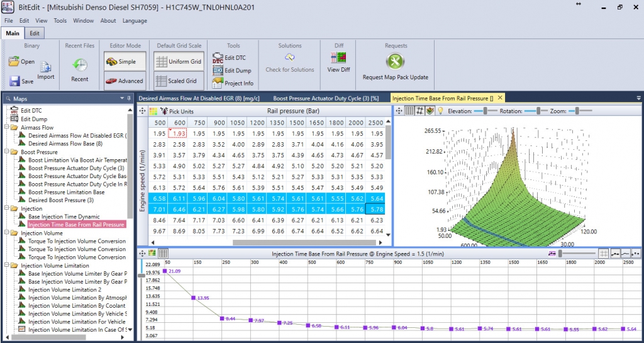The image size is (644, 343).
Task: Click the View Diff icon
Action: (339, 57)
